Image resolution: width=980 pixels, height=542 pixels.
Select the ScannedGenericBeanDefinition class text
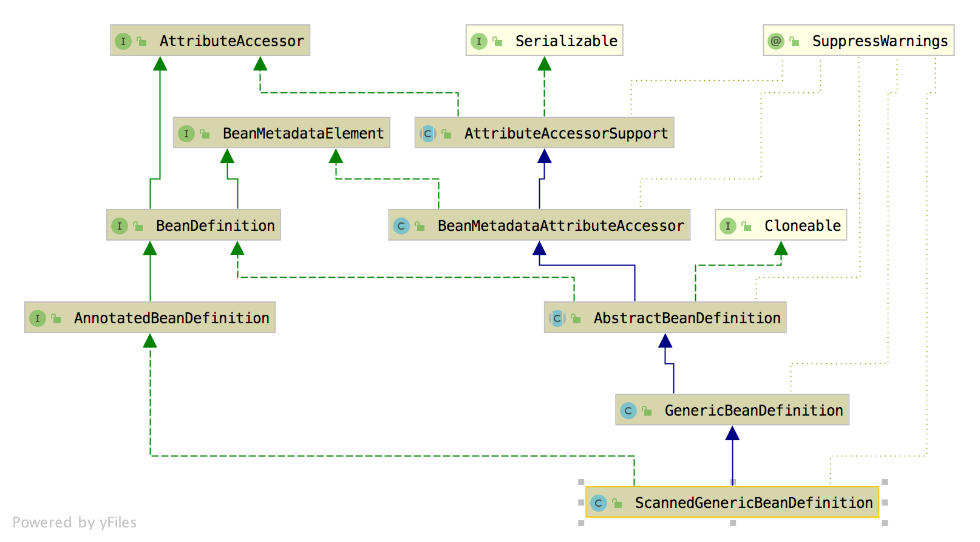coord(754,503)
